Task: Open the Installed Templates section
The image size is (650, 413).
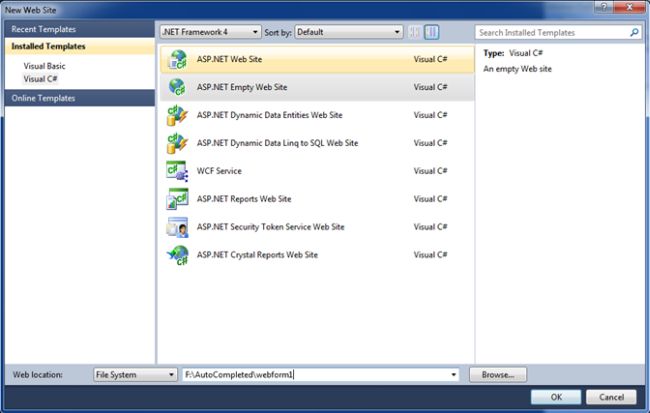Action: click(80, 46)
